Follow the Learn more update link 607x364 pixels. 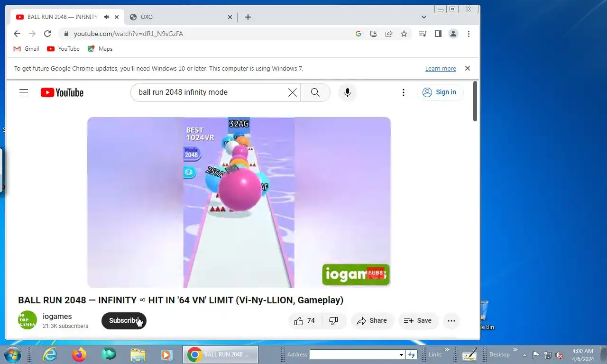tap(441, 69)
